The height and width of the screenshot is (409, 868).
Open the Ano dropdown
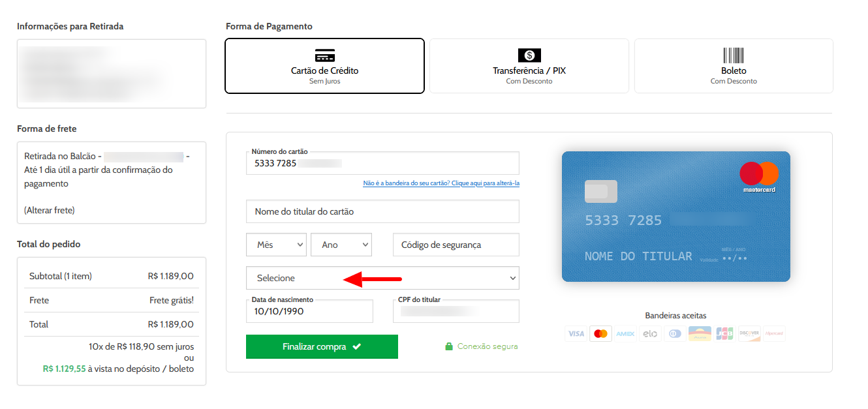pos(341,245)
